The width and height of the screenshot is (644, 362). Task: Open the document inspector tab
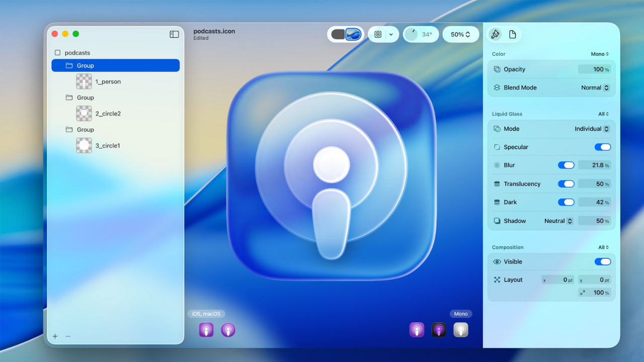(512, 34)
